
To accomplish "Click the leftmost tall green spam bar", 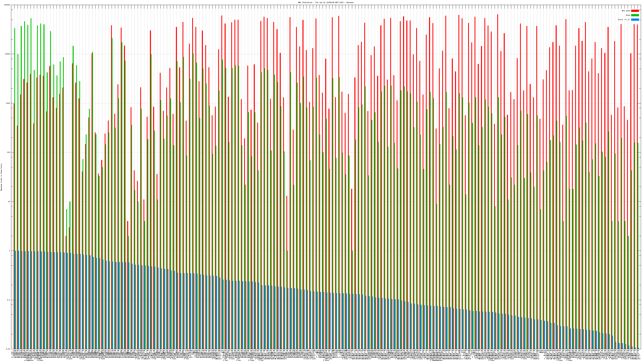I will click(15, 125).
